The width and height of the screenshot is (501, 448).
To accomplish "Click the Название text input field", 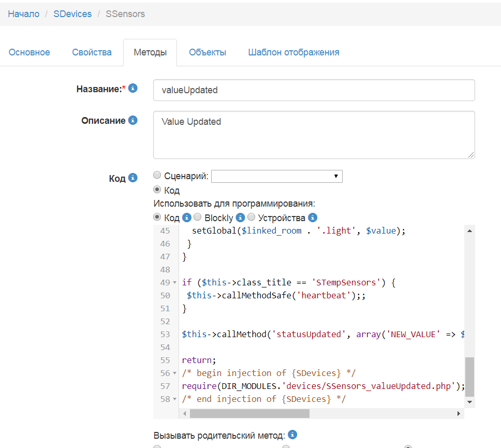I will point(314,90).
